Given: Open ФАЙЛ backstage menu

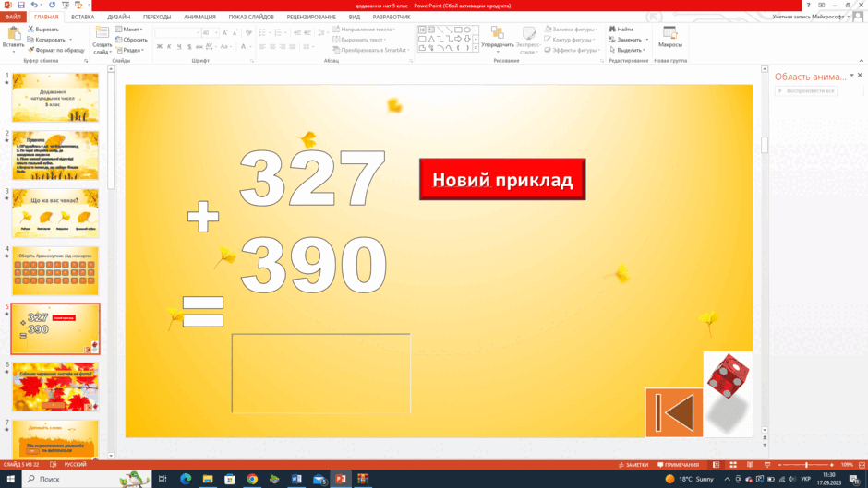Looking at the screenshot, I should (x=13, y=17).
